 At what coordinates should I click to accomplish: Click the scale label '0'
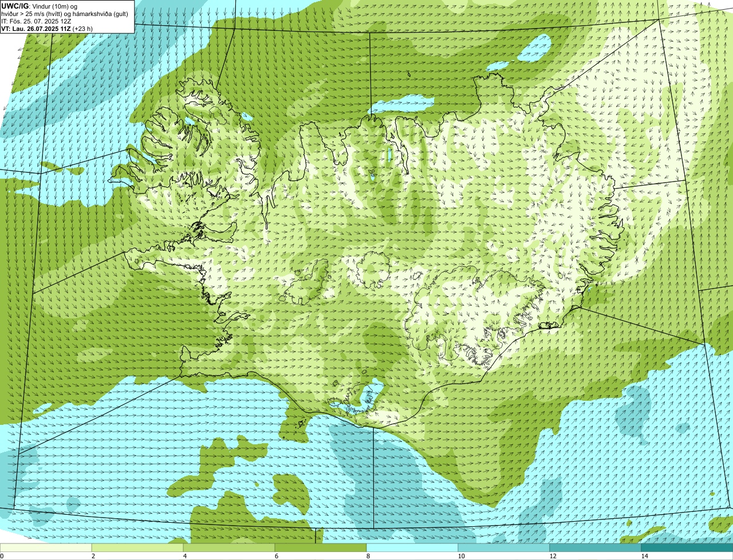click(x=2, y=556)
